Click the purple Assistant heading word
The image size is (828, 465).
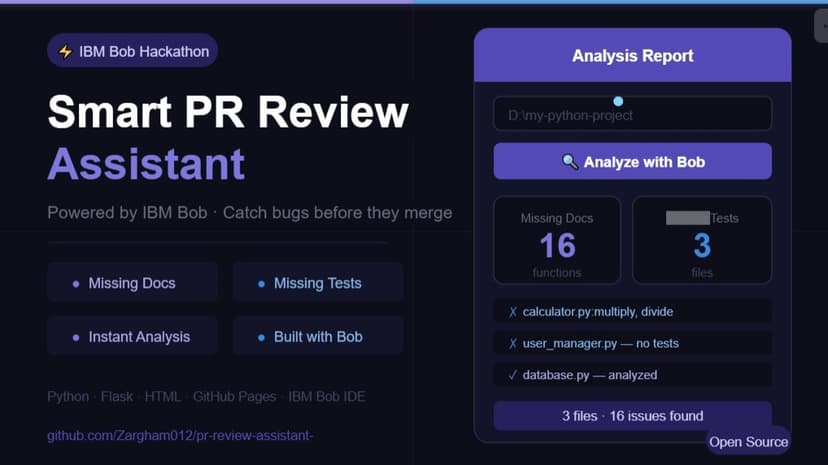coord(146,164)
